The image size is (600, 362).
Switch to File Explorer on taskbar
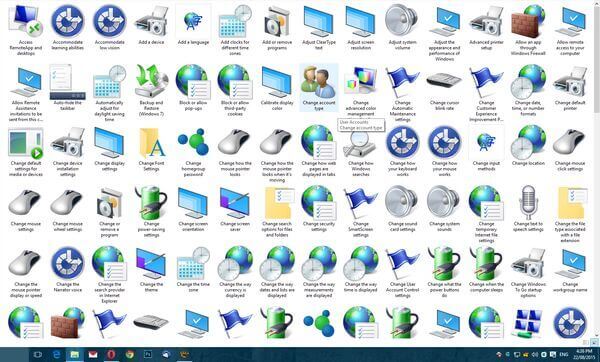click(x=75, y=355)
